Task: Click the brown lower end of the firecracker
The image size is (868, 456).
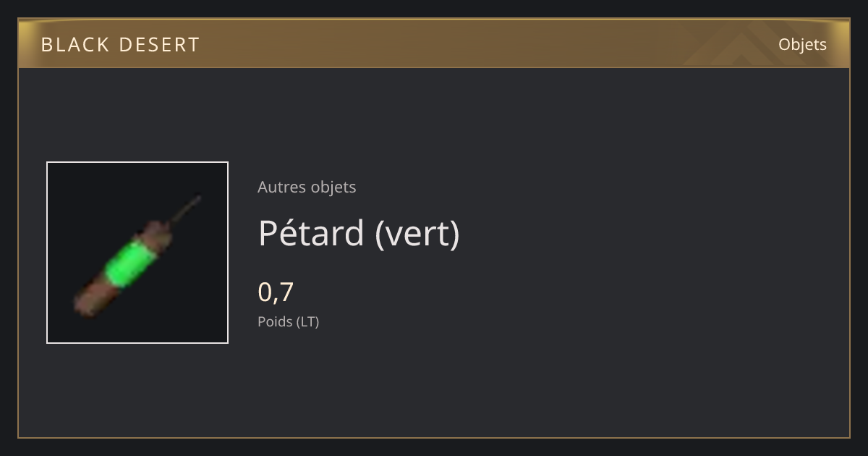Action: pos(94,297)
